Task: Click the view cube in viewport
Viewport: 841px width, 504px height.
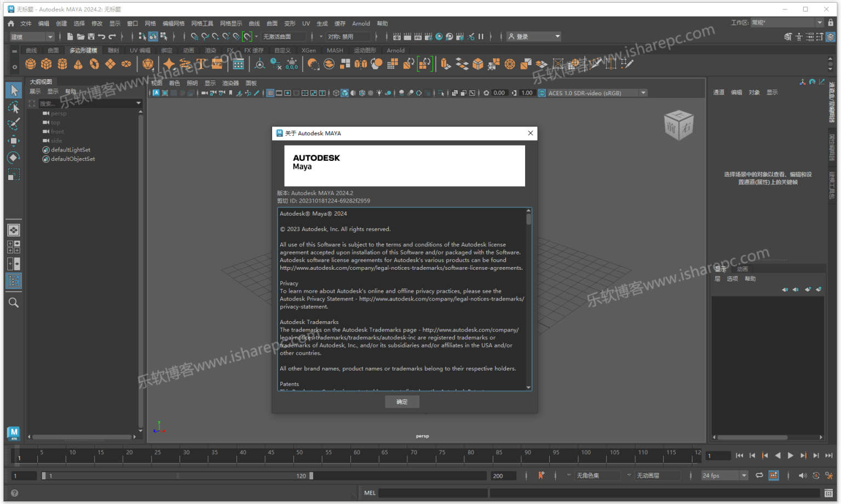Action: pos(679,125)
